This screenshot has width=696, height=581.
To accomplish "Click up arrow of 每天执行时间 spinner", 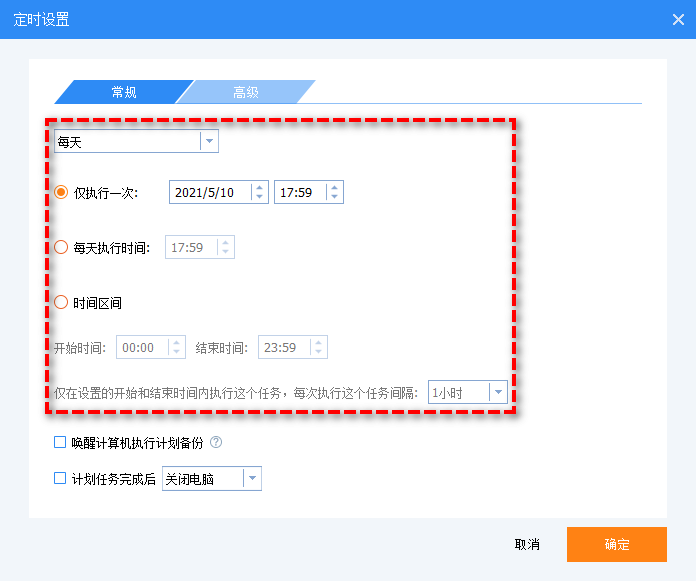I will pos(225,243).
